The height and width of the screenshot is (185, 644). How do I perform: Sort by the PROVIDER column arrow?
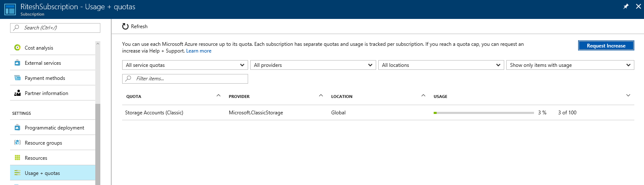(321, 95)
